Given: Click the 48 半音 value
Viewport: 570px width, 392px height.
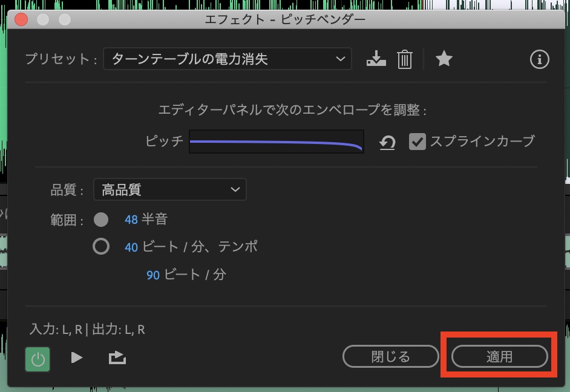Looking at the screenshot, I should [131, 220].
